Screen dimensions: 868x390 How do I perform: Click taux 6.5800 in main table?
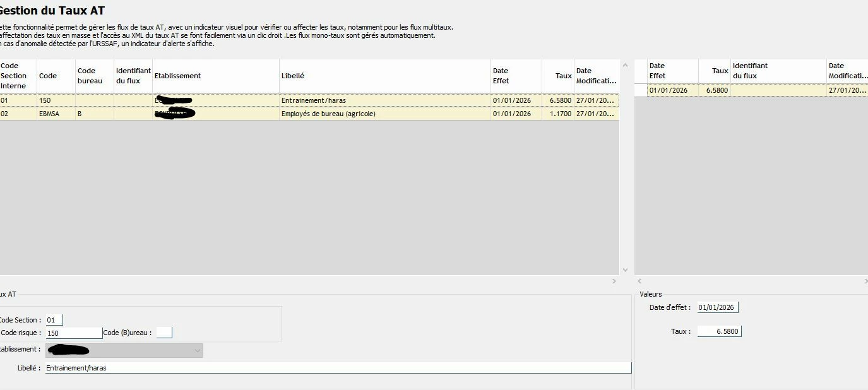558,100
